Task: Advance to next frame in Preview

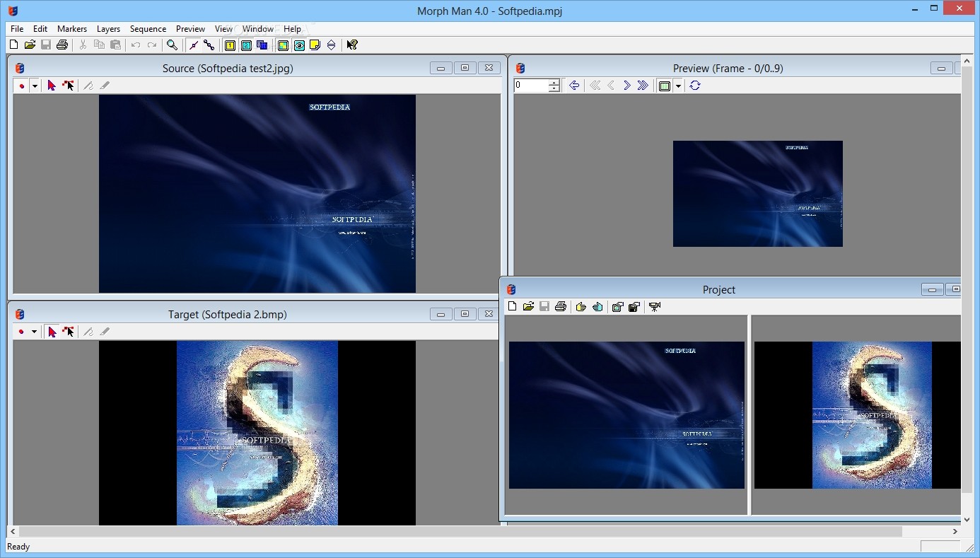Action: click(x=626, y=86)
